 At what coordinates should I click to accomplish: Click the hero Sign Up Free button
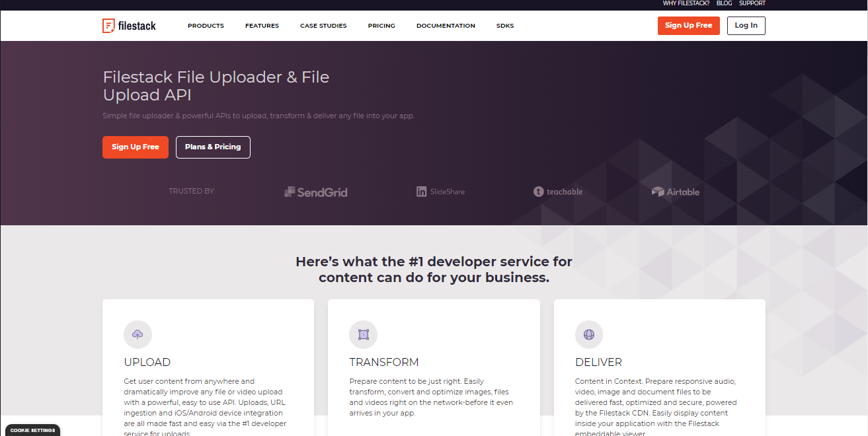coord(136,147)
